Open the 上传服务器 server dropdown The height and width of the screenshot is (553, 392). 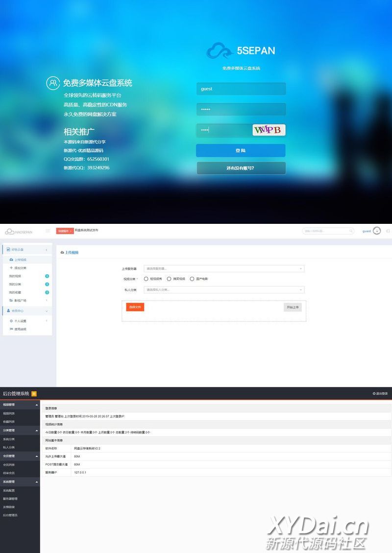coord(224,269)
